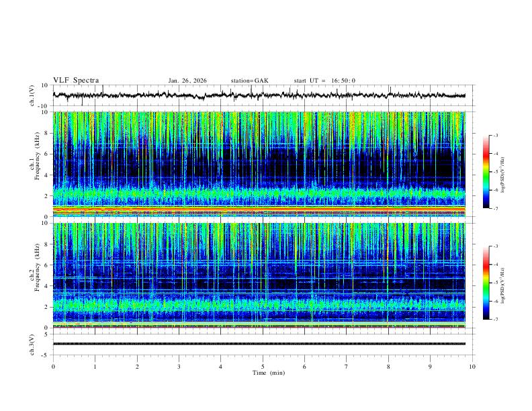Image resolution: width=532 pixels, height=411 pixels.
Task: Click the ch.1 color bar "log(PSD)(V²/Hz)" label
Action: (502, 175)
